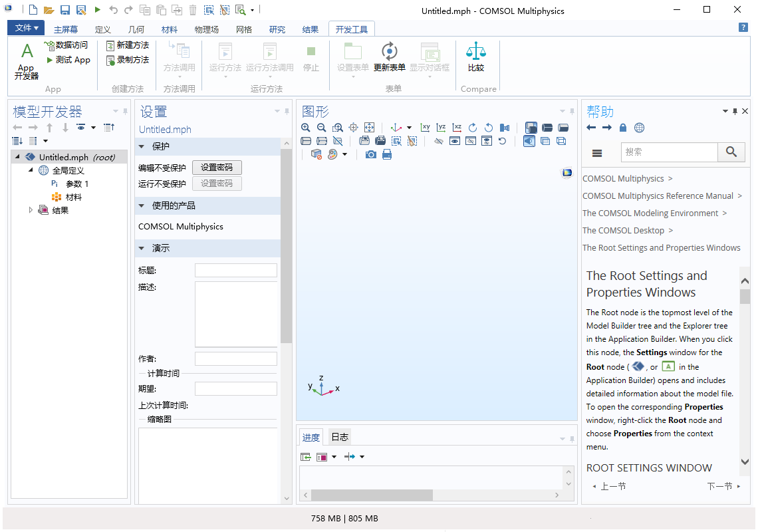Collapse the 使用的产品 section
The width and height of the screenshot is (758, 532).
pos(142,205)
